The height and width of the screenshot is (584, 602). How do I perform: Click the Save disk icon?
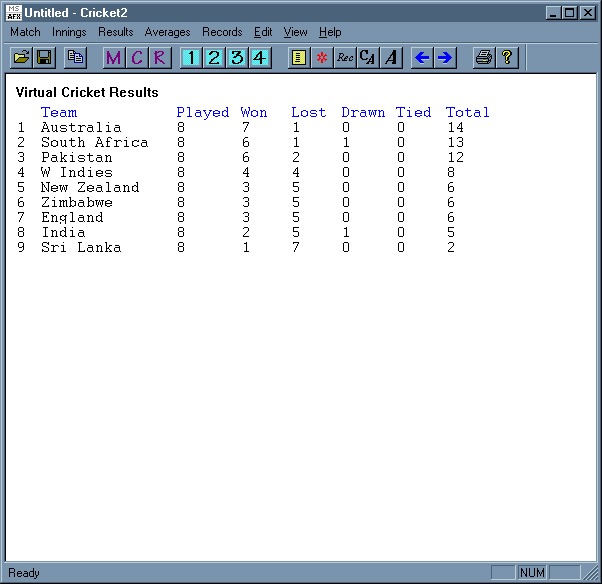pyautogui.click(x=44, y=58)
